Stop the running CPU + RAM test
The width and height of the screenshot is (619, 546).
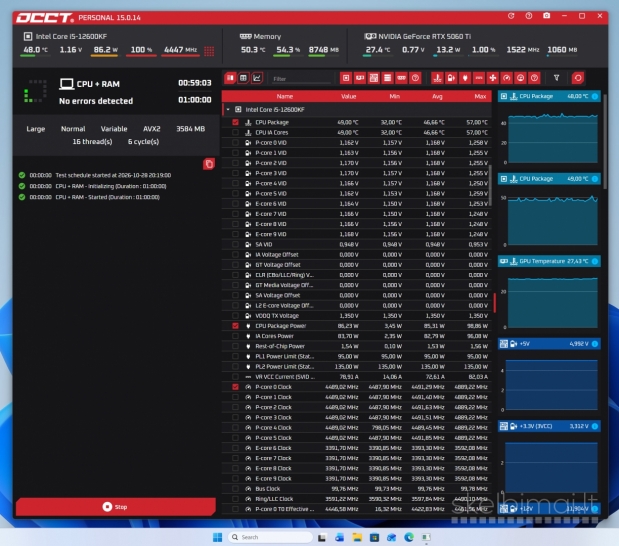click(x=116, y=507)
